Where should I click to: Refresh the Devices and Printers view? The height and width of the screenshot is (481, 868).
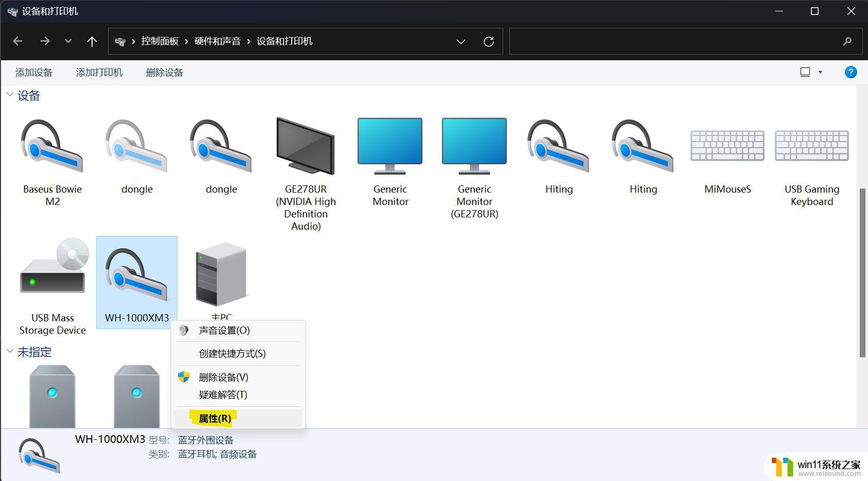(x=489, y=41)
